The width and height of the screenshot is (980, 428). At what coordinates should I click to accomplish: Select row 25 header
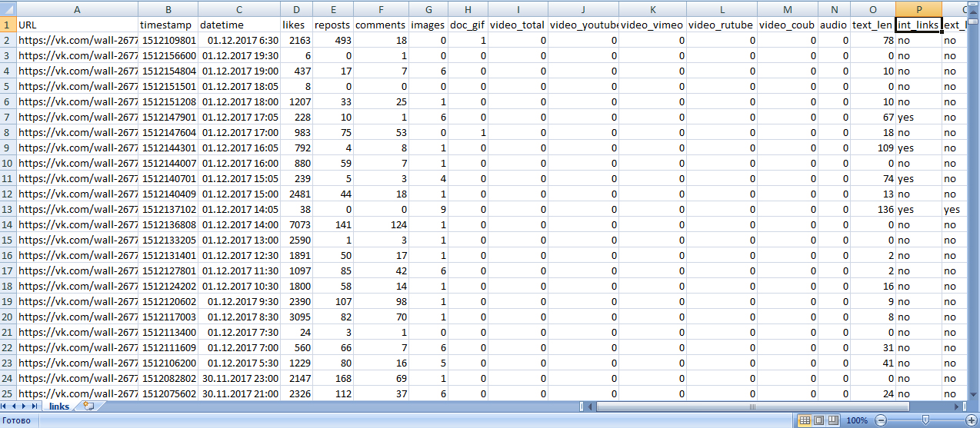(x=8, y=393)
